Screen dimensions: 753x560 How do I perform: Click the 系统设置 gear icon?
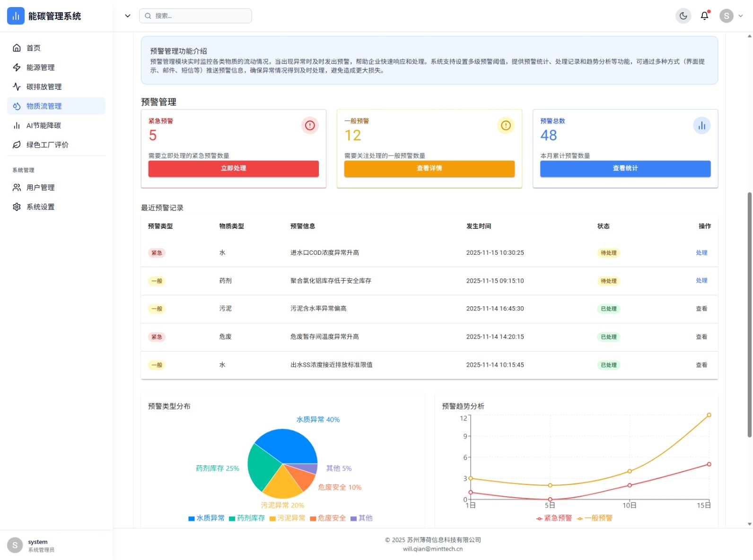17,207
